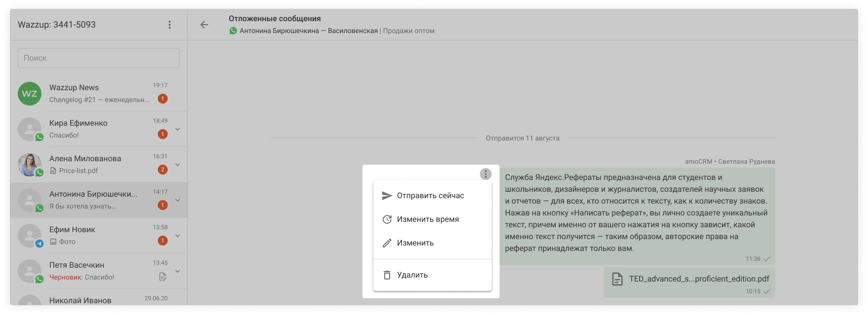The height and width of the screenshot is (316, 868).
Task: Expand chevron next to Ефим Новик chat
Action: point(178,236)
